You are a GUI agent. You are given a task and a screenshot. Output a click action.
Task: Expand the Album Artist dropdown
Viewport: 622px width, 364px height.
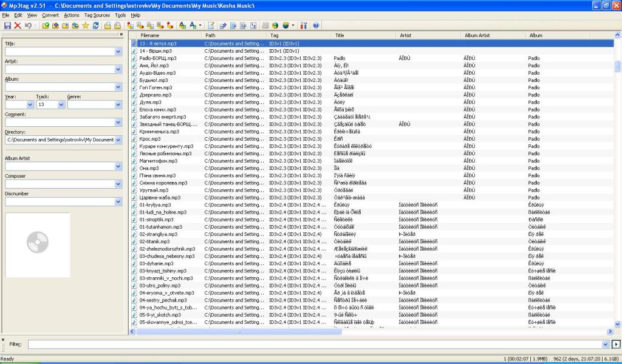[x=118, y=166]
